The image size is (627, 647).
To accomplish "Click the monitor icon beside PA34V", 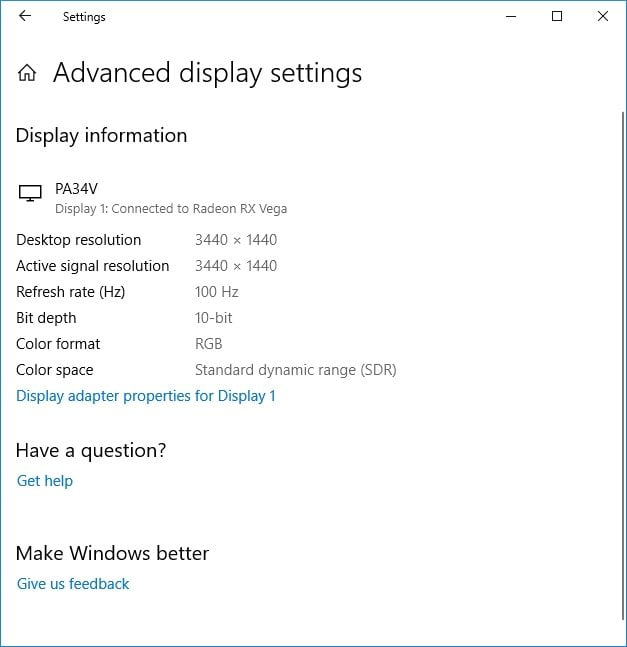I will 30,193.
